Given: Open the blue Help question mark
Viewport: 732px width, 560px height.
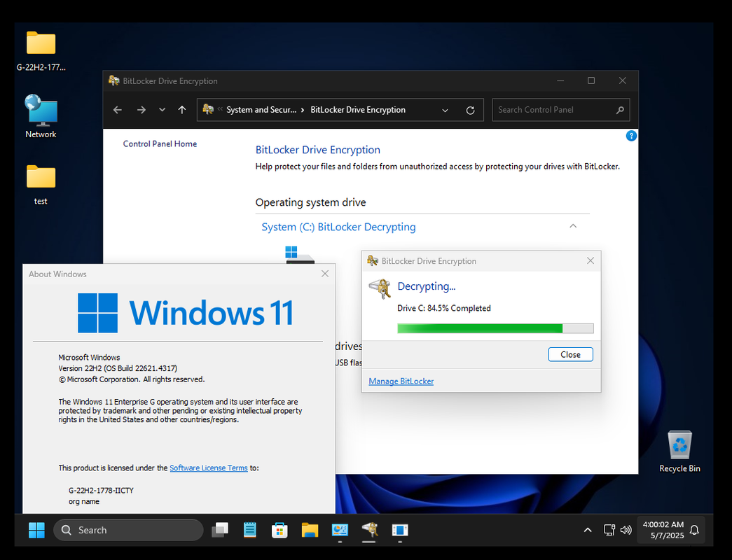Looking at the screenshot, I should 631,136.
